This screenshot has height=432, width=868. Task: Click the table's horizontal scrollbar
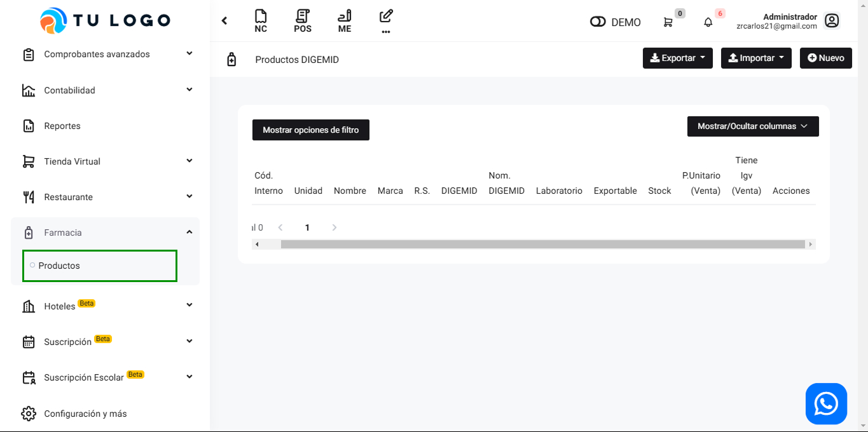coord(542,244)
